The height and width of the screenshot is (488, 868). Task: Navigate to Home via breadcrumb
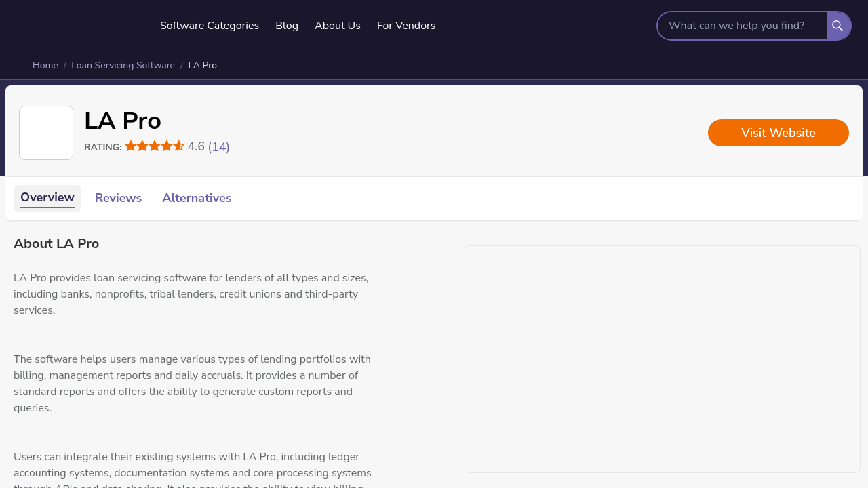coord(45,66)
